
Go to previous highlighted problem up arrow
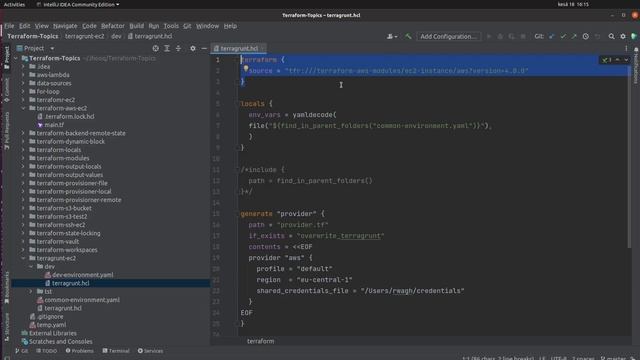[x=618, y=60]
